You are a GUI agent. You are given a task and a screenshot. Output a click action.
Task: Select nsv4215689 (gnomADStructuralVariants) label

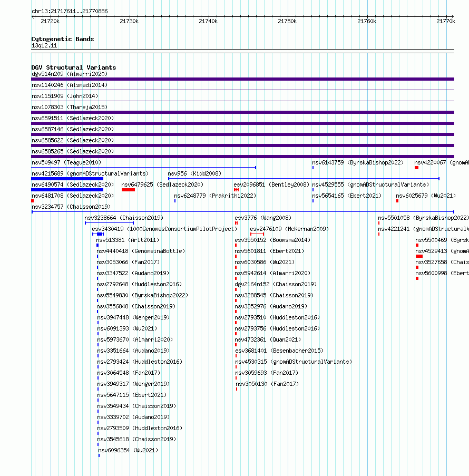[x=90, y=173]
